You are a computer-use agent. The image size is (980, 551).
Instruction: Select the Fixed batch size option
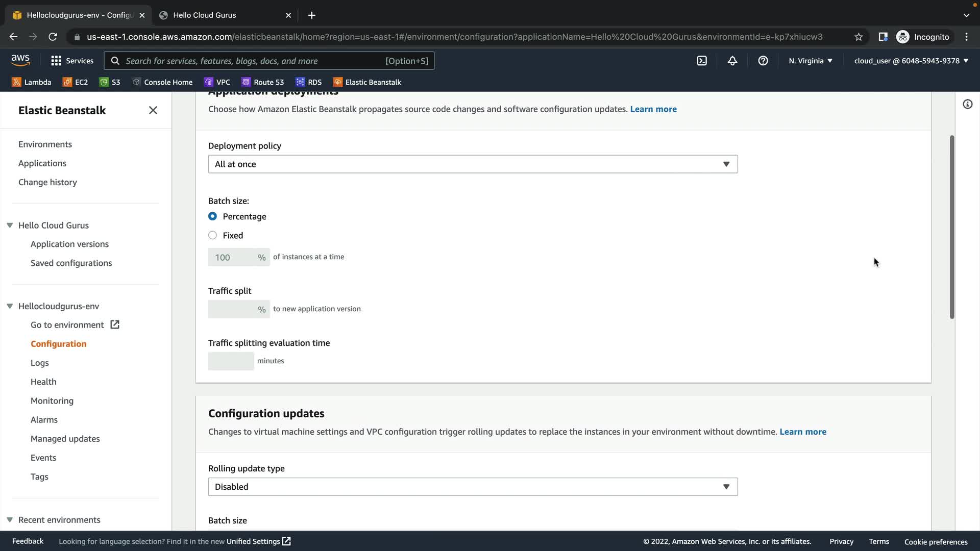point(212,235)
